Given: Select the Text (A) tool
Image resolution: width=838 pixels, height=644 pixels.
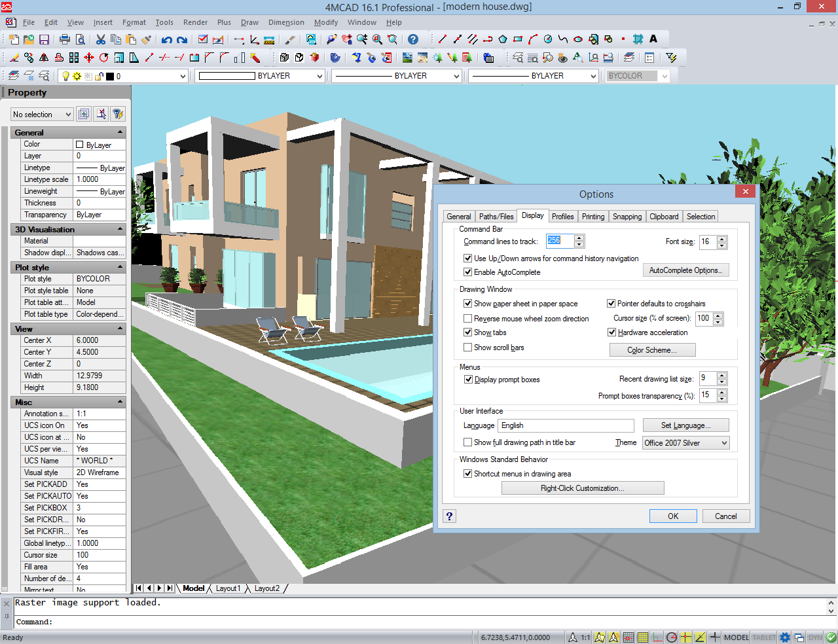Looking at the screenshot, I should [653, 39].
